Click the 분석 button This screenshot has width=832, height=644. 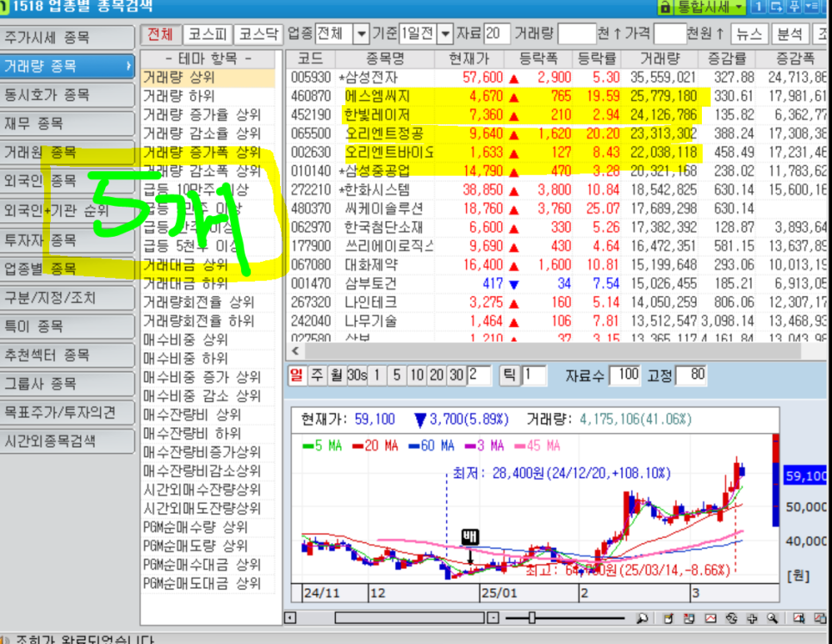pos(790,34)
